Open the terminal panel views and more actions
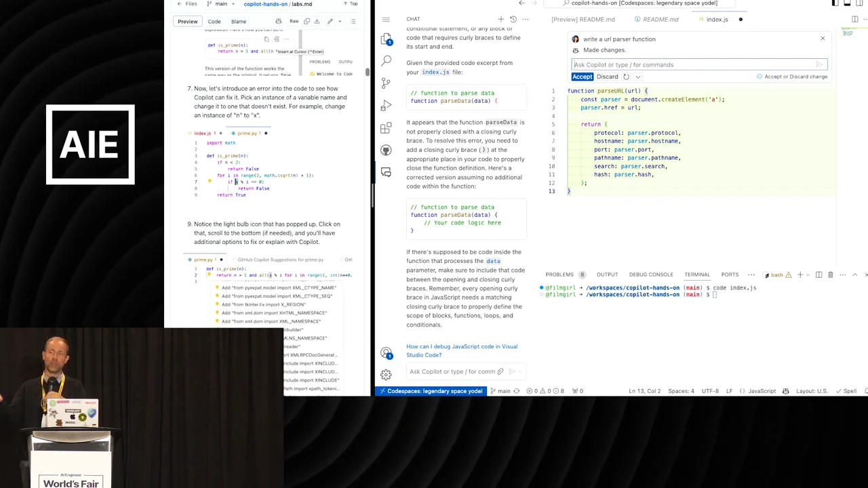Image resolution: width=868 pixels, height=488 pixels. (x=842, y=274)
